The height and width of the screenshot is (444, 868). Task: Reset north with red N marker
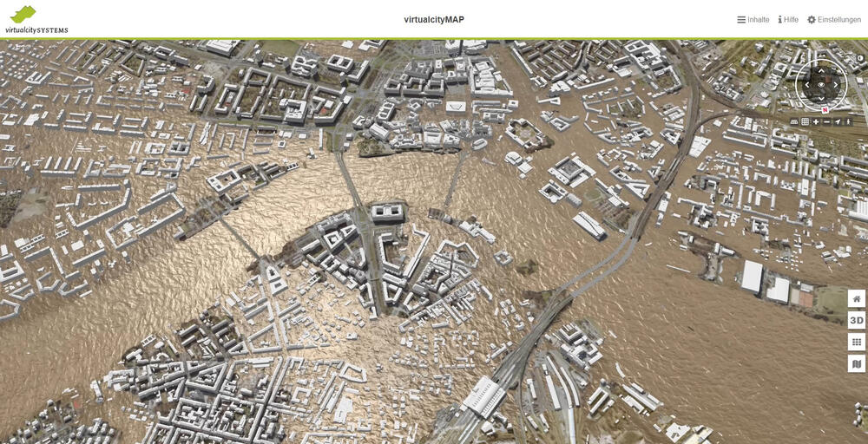click(824, 110)
